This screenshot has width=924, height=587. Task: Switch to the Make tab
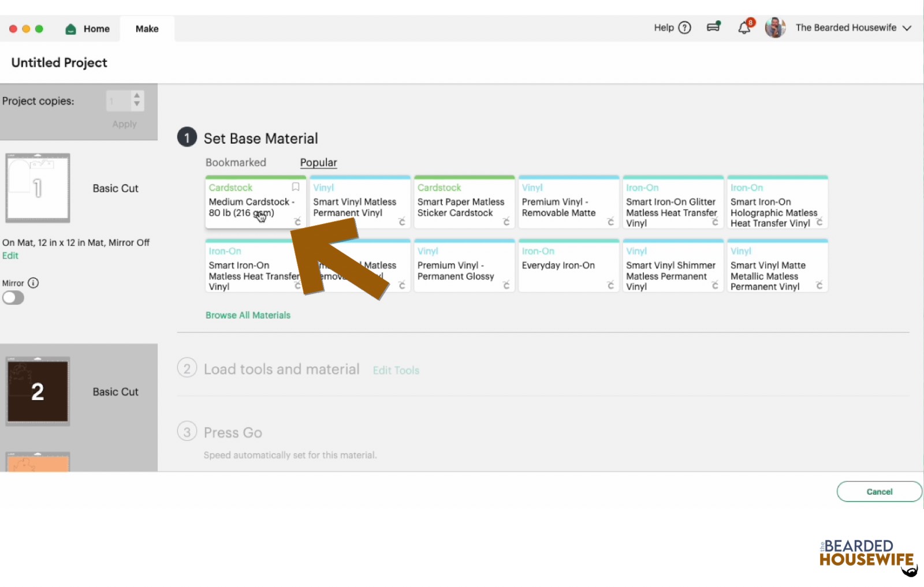147,28
